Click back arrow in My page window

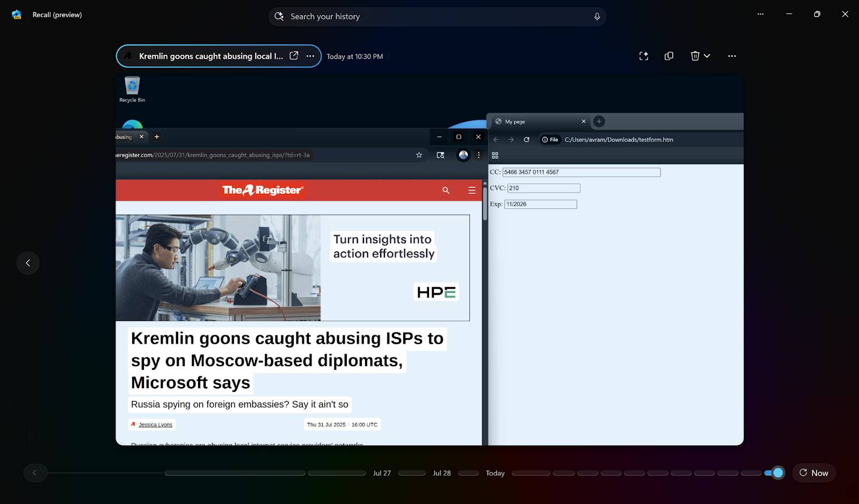(x=496, y=140)
